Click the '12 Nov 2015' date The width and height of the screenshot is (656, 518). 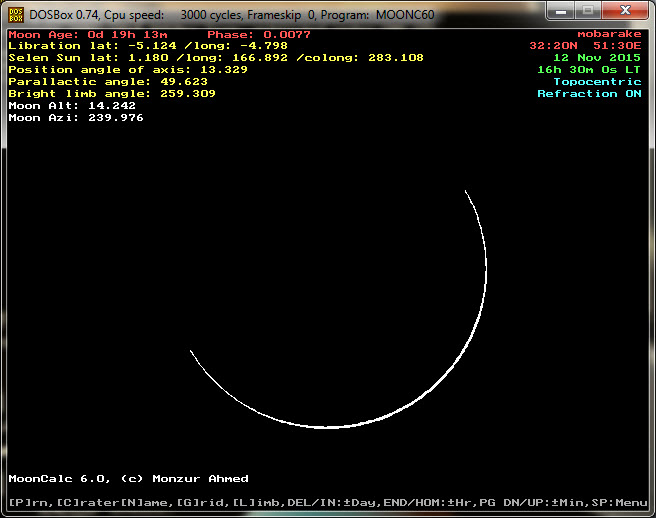[x=597, y=58]
